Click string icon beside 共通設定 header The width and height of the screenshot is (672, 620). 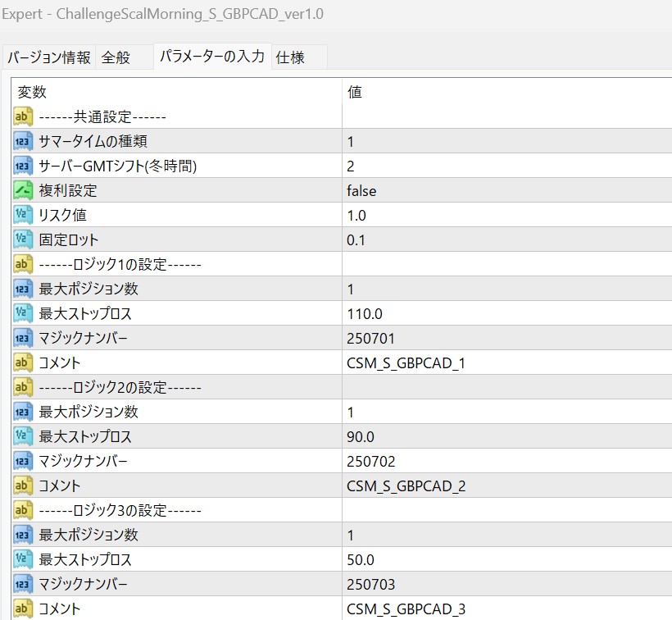coord(23,116)
